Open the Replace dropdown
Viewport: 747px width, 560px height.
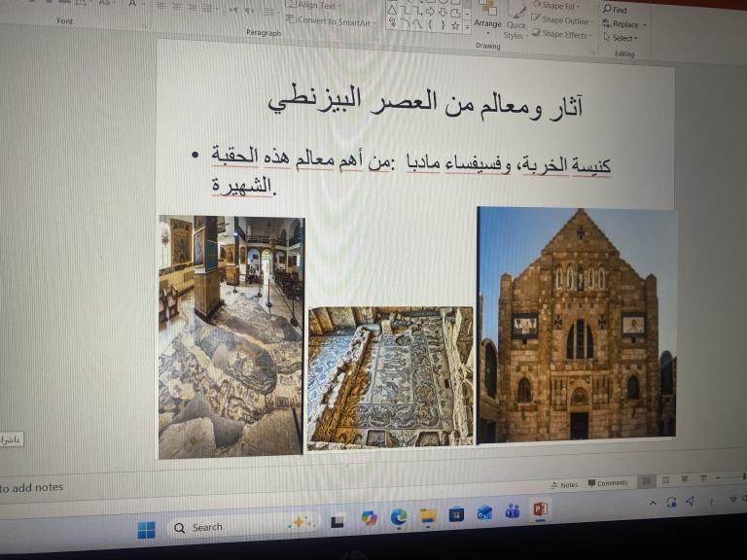point(624,24)
